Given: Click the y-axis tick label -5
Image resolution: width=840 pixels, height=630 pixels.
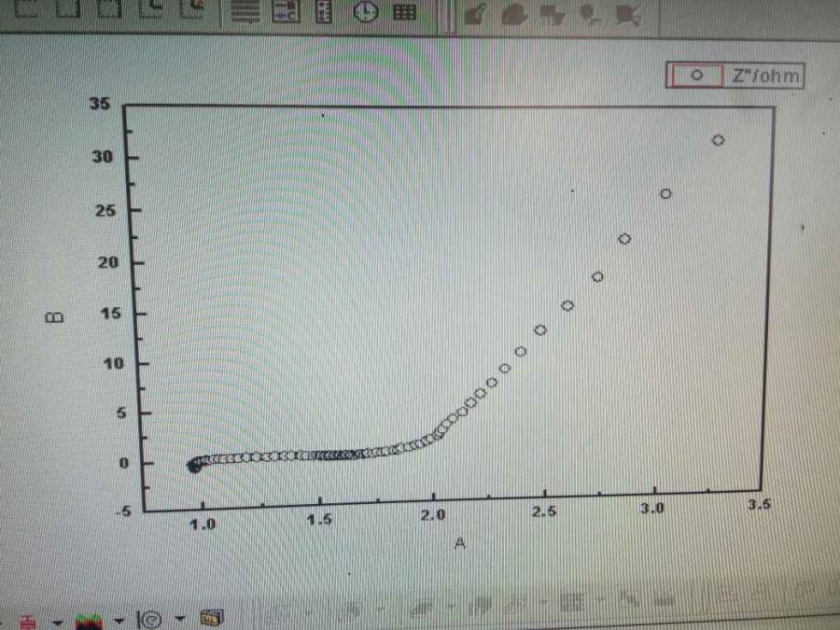Looking at the screenshot, I should [122, 511].
